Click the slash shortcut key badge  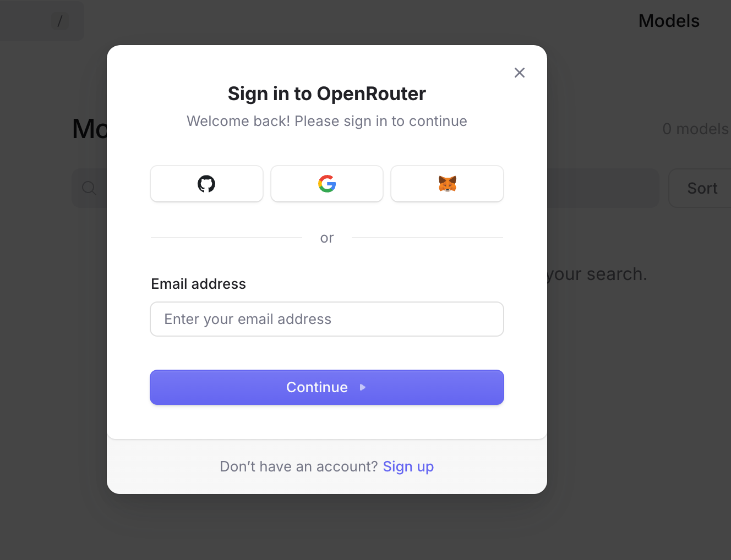[x=60, y=21]
